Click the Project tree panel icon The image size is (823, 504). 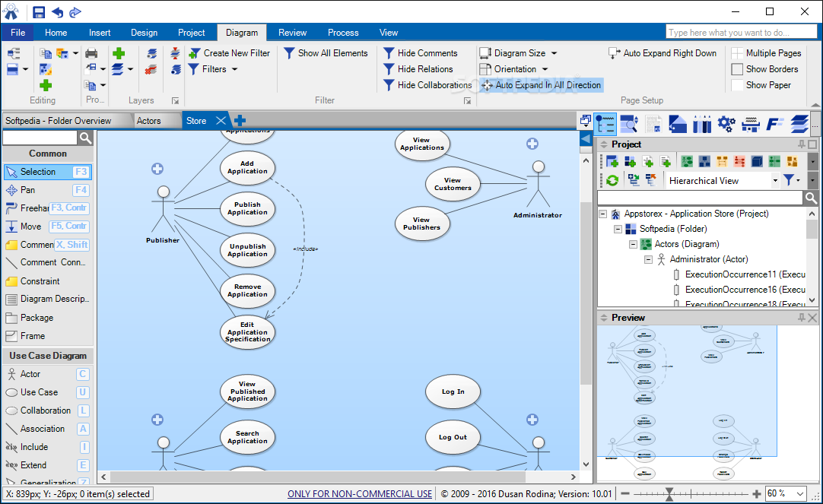click(605, 124)
